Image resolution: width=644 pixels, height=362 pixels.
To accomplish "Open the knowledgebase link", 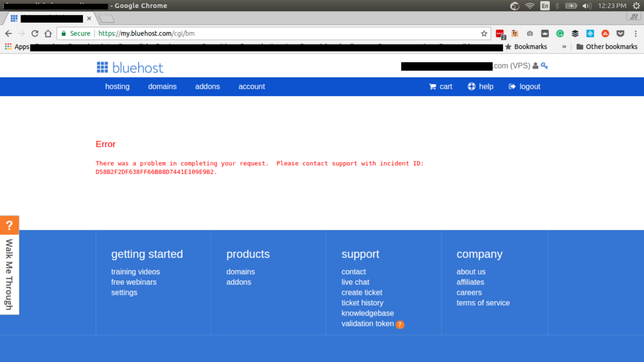I will click(x=367, y=313).
